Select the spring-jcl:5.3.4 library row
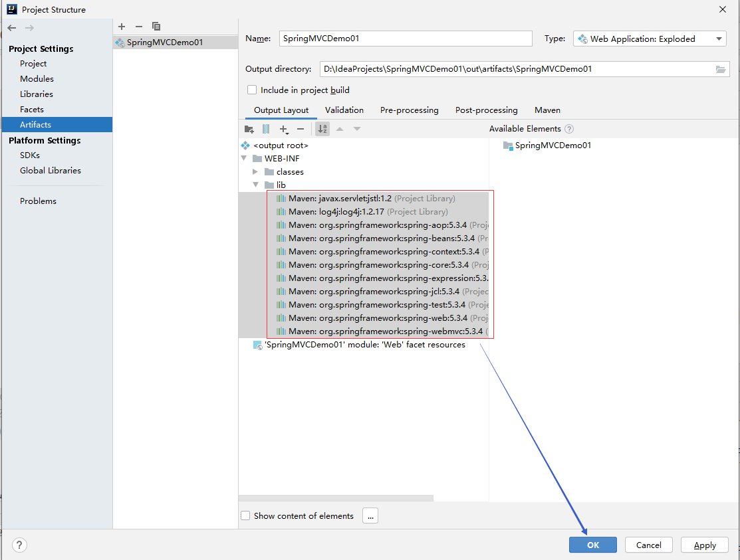The width and height of the screenshot is (740, 560). point(364,292)
